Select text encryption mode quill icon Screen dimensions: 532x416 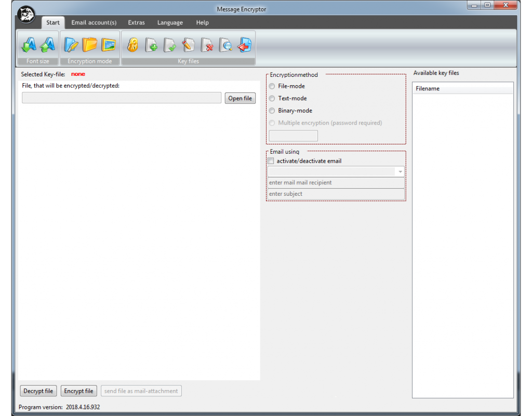(71, 45)
